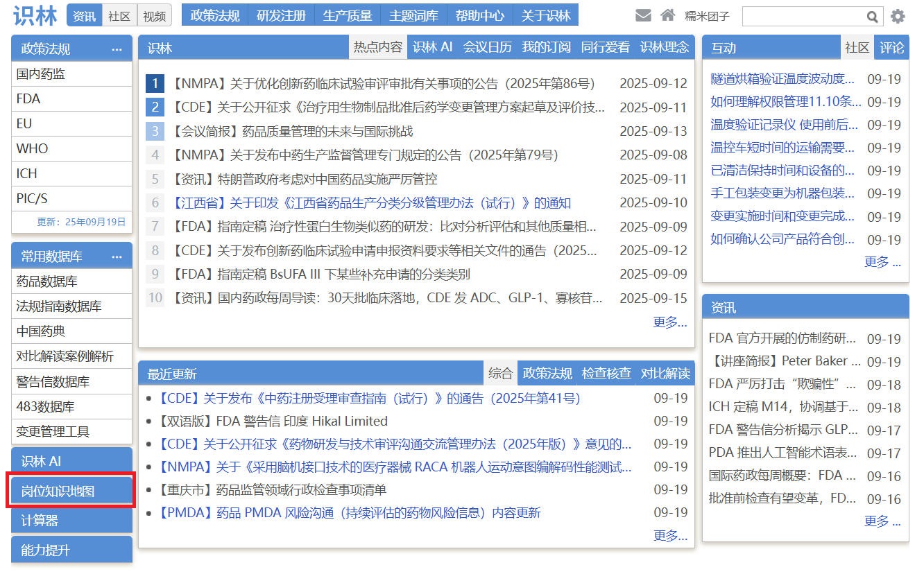Switch to the 会议日历 tab

[x=487, y=47]
